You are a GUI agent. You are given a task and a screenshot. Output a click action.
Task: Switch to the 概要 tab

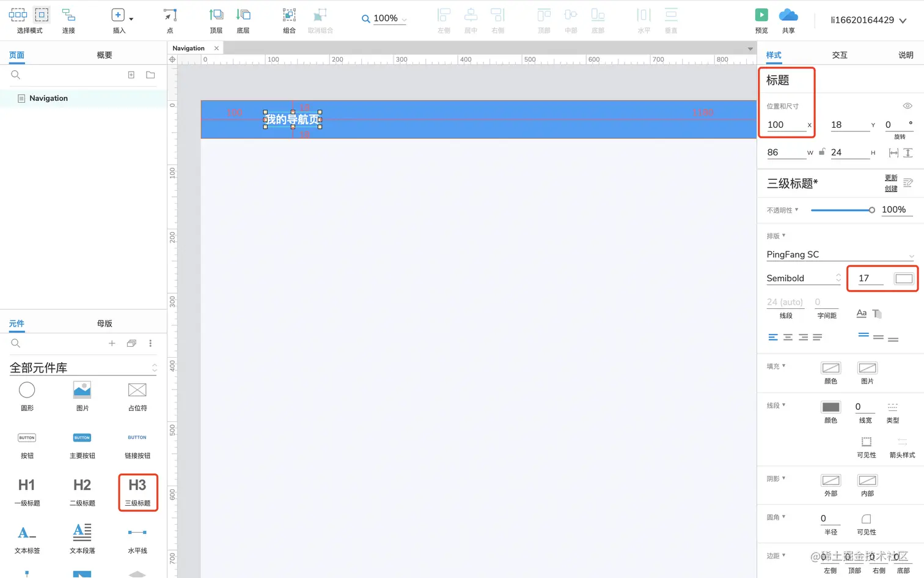(x=103, y=54)
